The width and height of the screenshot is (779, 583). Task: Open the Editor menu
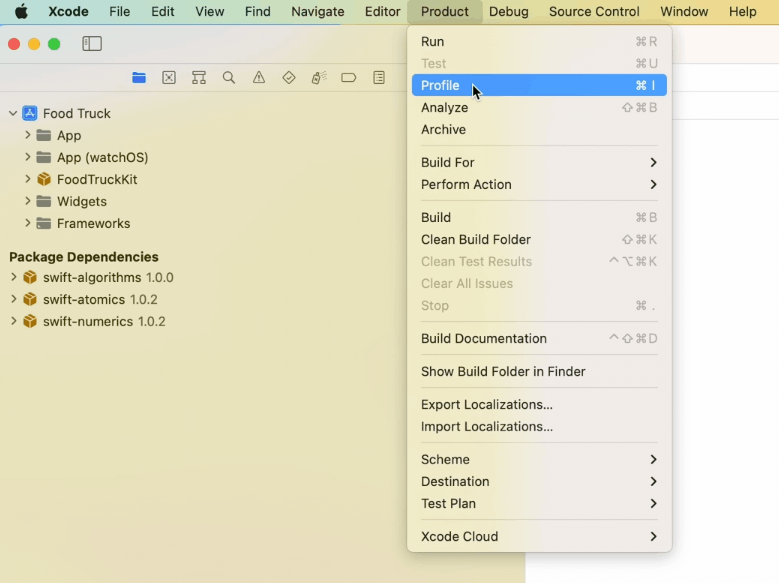pos(383,11)
